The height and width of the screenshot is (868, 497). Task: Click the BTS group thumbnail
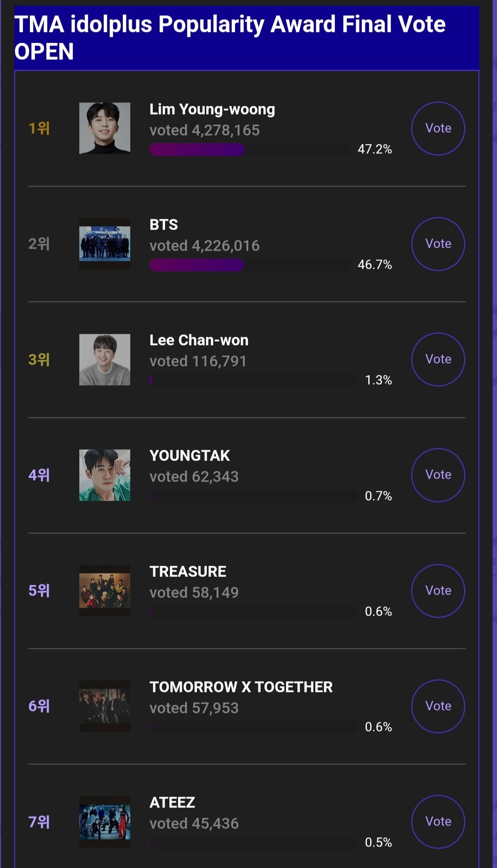(105, 244)
